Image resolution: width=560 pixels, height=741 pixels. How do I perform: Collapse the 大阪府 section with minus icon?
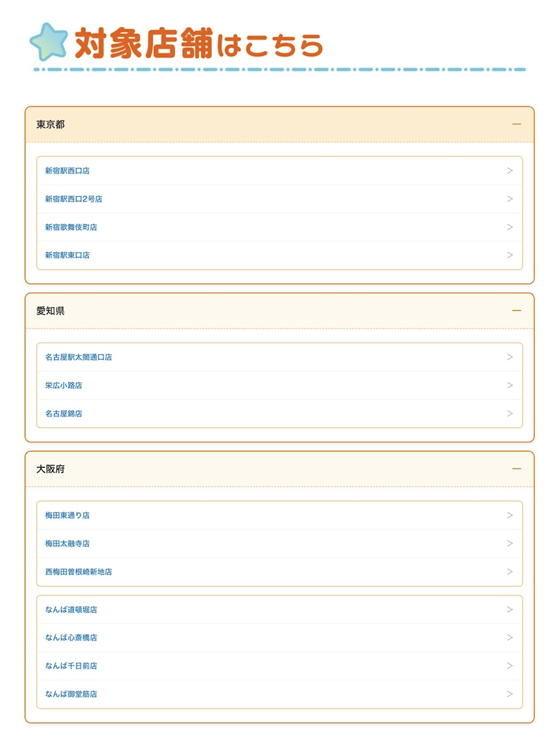(x=516, y=469)
